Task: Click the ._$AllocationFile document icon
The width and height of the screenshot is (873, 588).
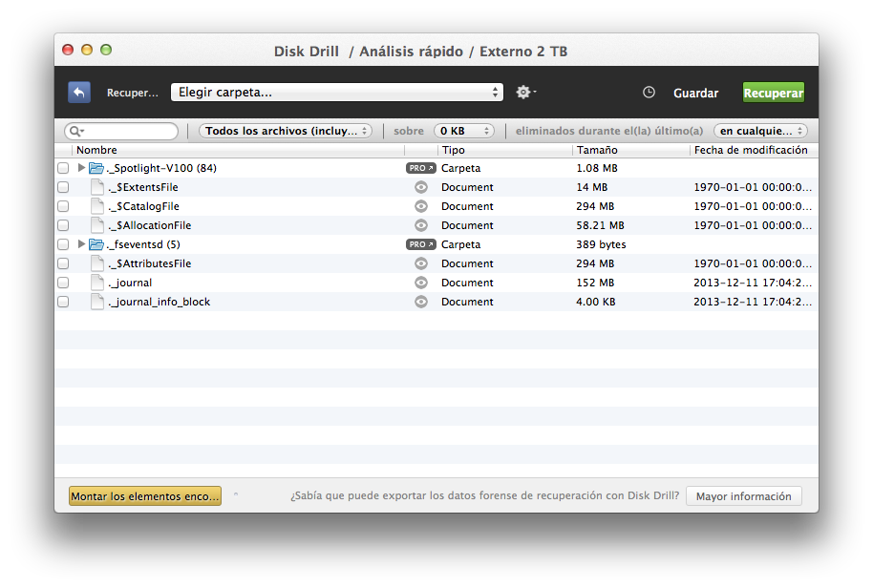Action: click(97, 225)
